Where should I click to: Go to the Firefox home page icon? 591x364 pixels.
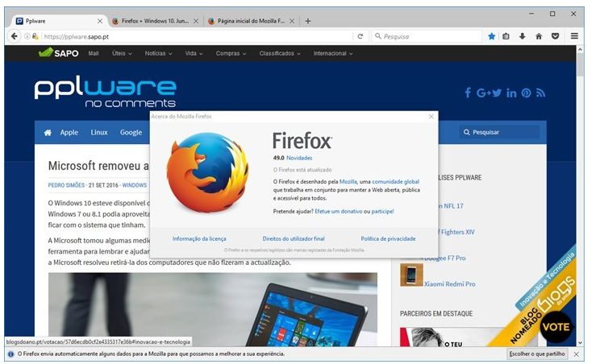click(539, 36)
